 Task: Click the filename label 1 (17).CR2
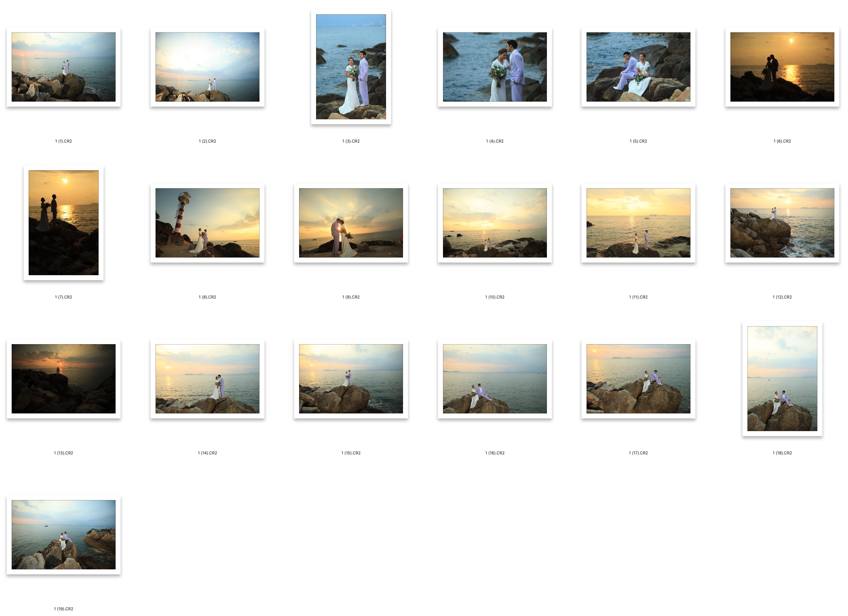638,452
